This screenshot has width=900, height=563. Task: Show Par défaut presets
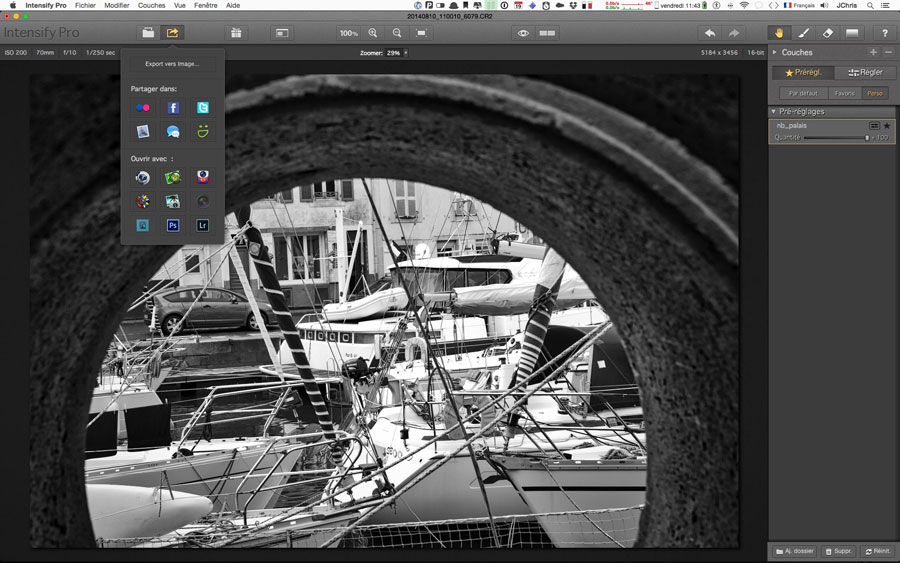804,93
